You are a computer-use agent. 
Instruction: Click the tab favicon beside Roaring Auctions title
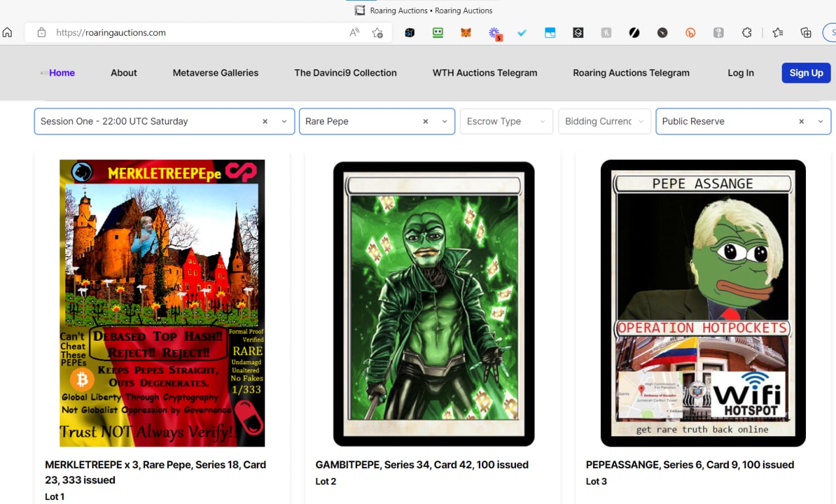(x=360, y=10)
